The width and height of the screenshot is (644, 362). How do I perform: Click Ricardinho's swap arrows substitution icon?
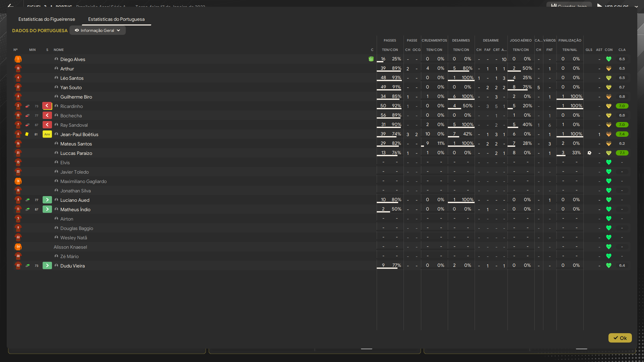pos(28,106)
